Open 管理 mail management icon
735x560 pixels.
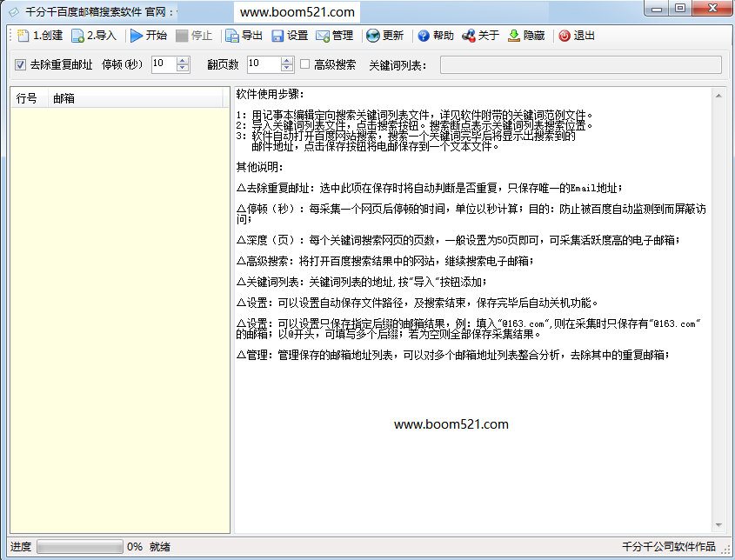click(323, 36)
